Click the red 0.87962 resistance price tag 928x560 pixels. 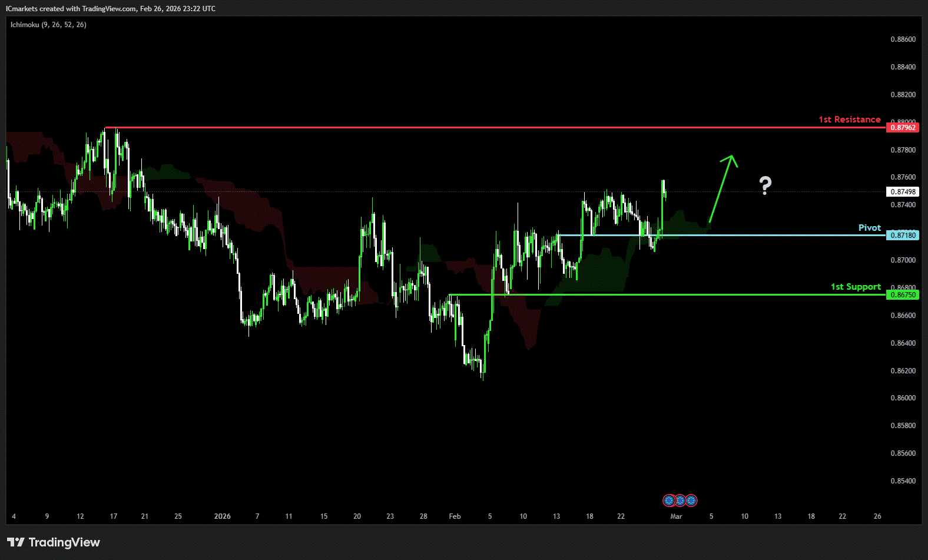(902, 128)
